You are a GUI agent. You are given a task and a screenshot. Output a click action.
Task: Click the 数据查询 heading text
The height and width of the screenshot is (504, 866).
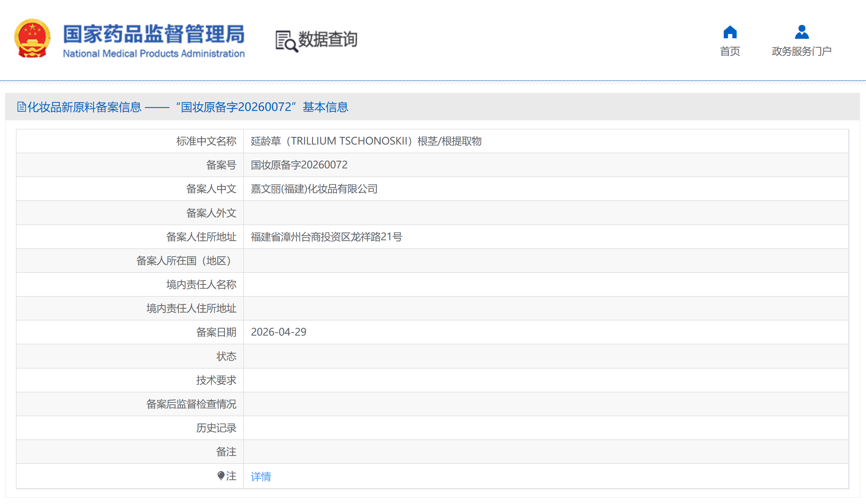(x=327, y=39)
